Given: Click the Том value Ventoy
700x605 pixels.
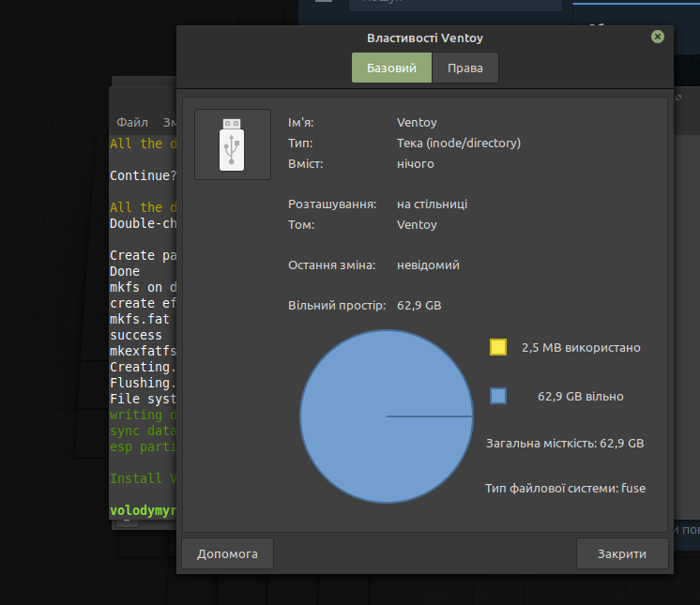Looking at the screenshot, I should point(417,224).
